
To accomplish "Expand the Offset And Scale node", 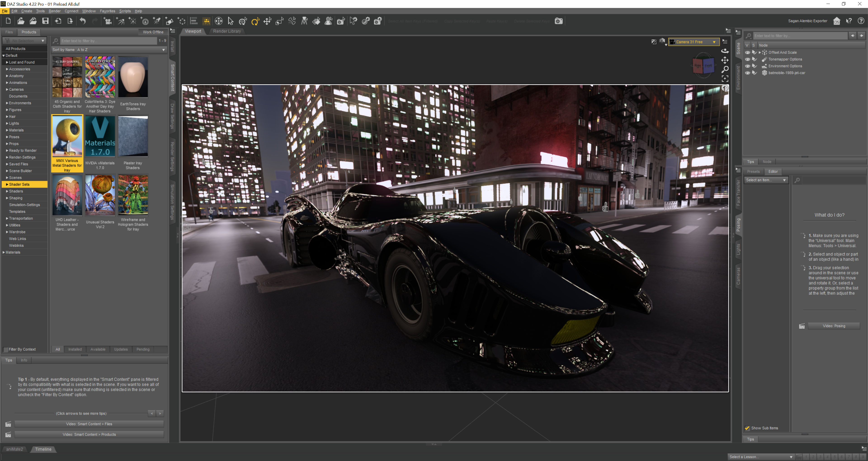I will [759, 52].
